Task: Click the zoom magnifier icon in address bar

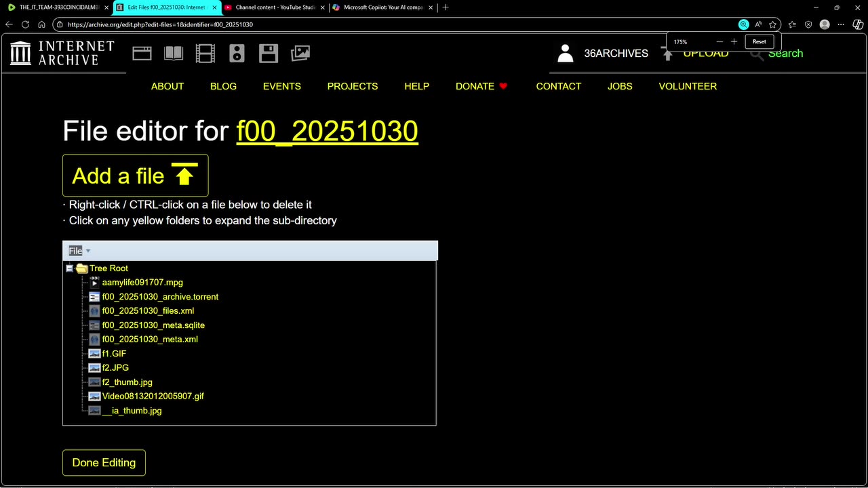Action: 744,24
